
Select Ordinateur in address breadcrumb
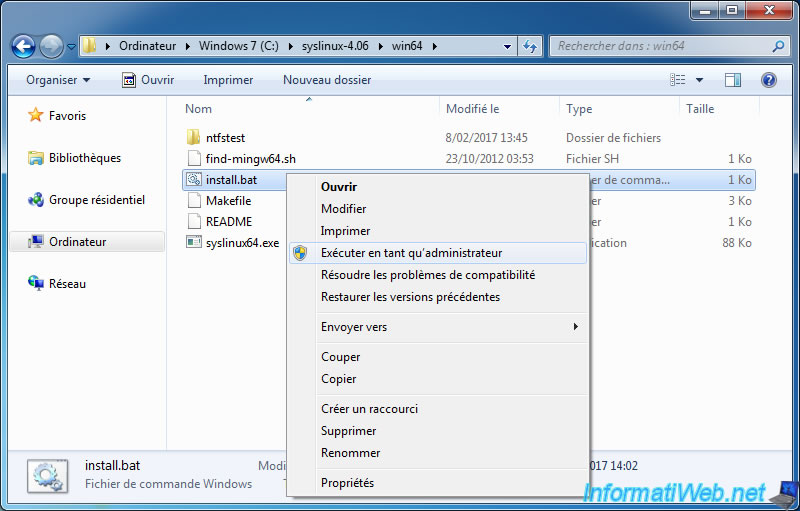click(x=147, y=46)
